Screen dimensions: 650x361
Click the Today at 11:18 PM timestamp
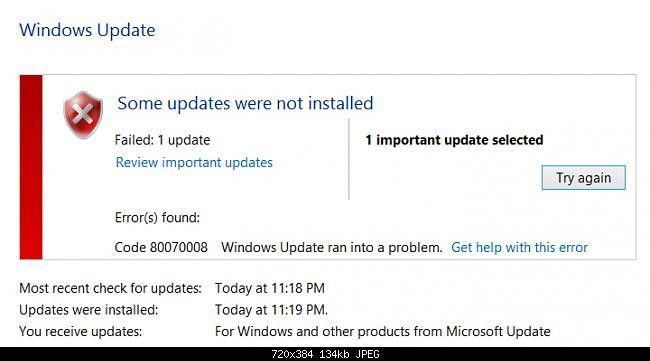[270, 288]
